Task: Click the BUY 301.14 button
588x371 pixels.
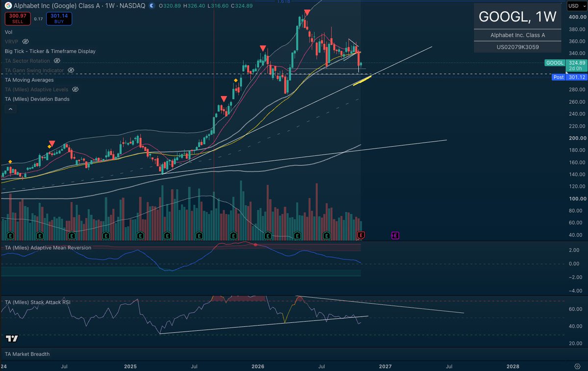Action: [59, 19]
